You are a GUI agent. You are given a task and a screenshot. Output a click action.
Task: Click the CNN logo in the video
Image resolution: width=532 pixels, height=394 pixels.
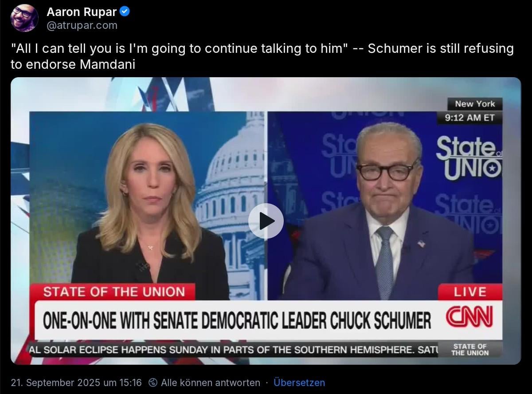[469, 318]
